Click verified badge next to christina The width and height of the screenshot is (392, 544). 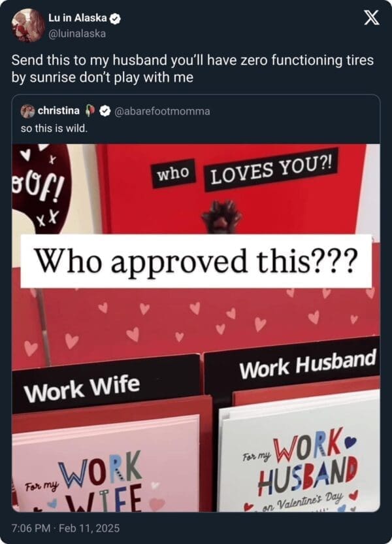point(104,111)
